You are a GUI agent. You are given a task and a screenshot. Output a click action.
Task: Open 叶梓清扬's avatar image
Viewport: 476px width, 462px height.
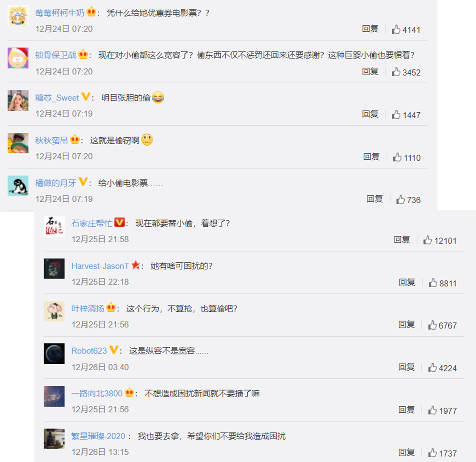(x=54, y=311)
